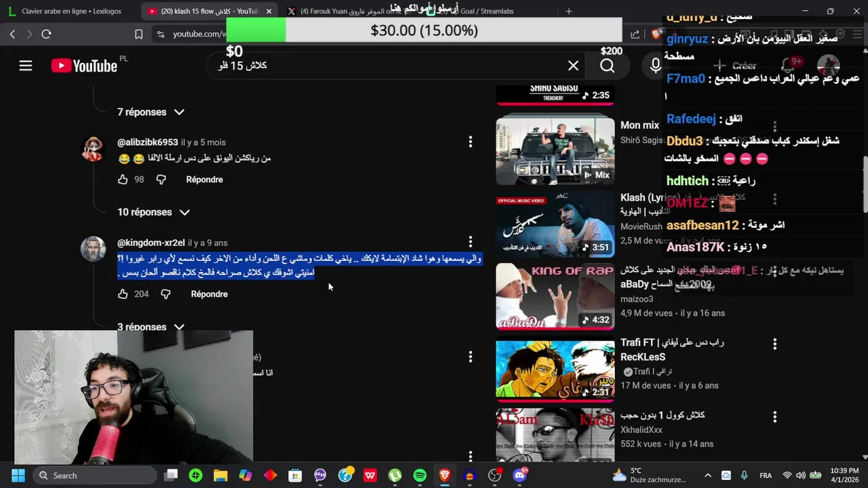Show hidden icons with the tray chevron
This screenshot has height=488, width=868.
708,475
